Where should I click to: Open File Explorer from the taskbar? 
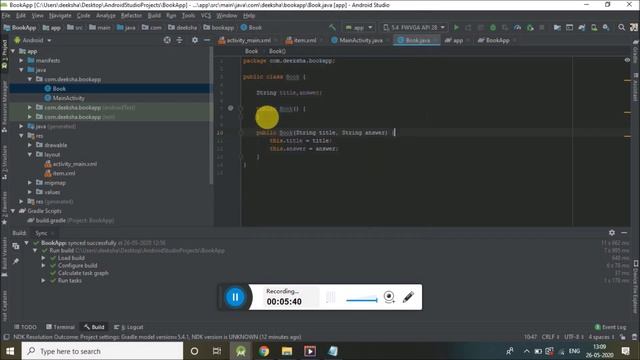[287, 351]
